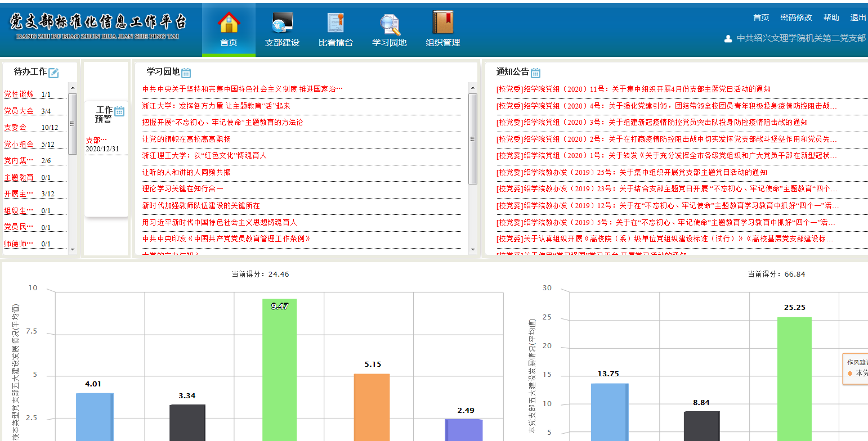The image size is (868, 441).
Task: Click calendar icon beside 通知公告 heading
Action: point(535,73)
